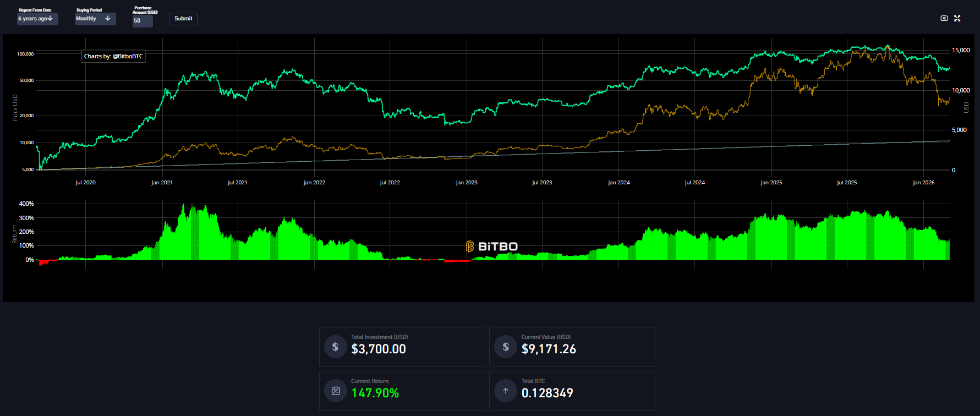980x416 pixels.
Task: Click the 400% return axis label
Action: [x=26, y=204]
